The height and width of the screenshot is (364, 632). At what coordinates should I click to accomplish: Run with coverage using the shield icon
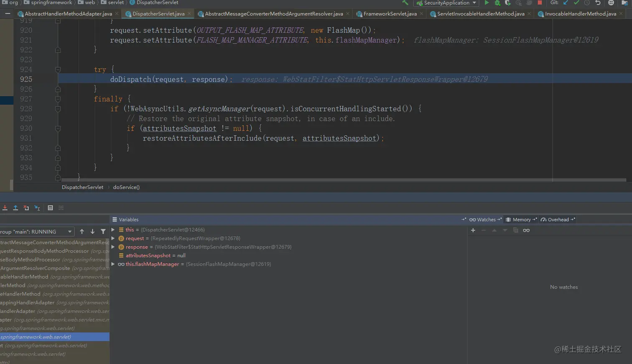508,3
